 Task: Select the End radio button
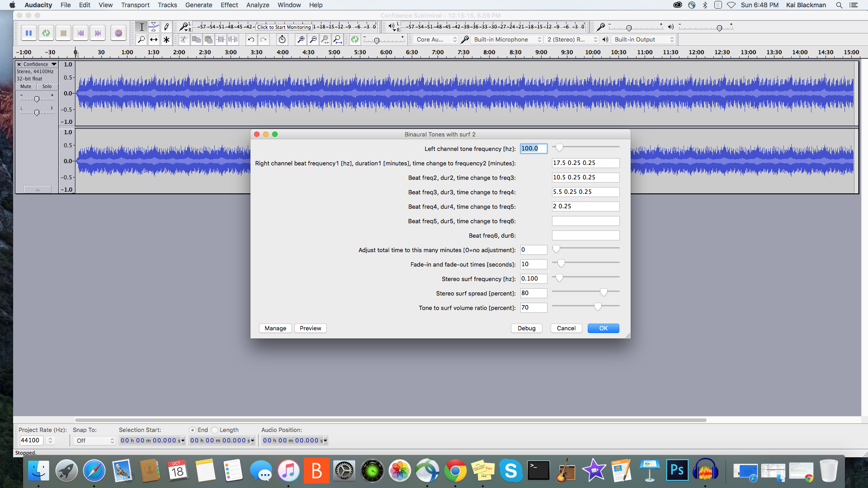pyautogui.click(x=193, y=430)
